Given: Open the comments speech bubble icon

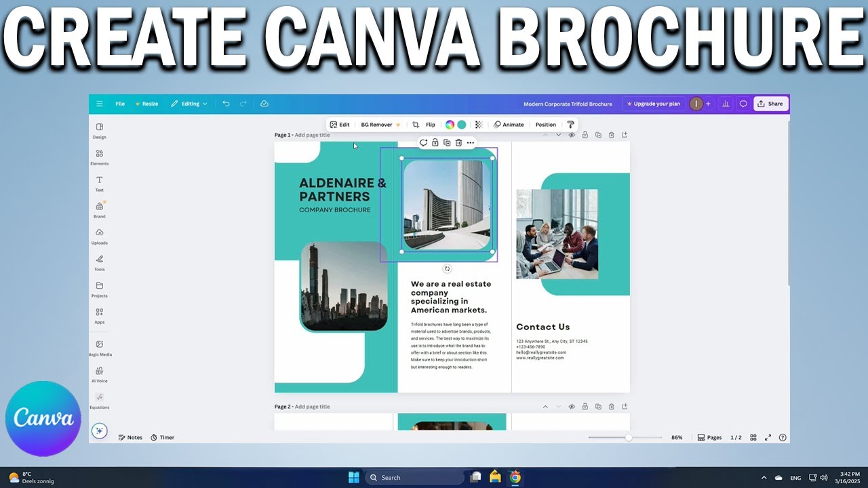Looking at the screenshot, I should click(743, 104).
